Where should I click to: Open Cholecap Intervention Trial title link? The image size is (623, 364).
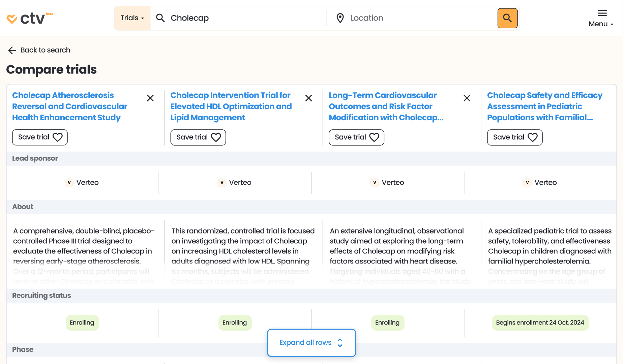(x=231, y=106)
